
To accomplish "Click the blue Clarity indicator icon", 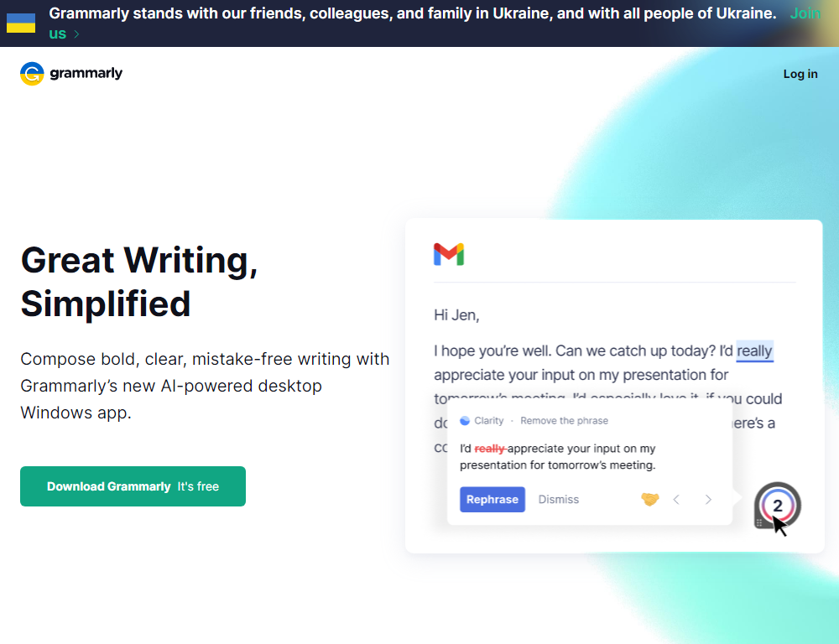I will coord(465,421).
